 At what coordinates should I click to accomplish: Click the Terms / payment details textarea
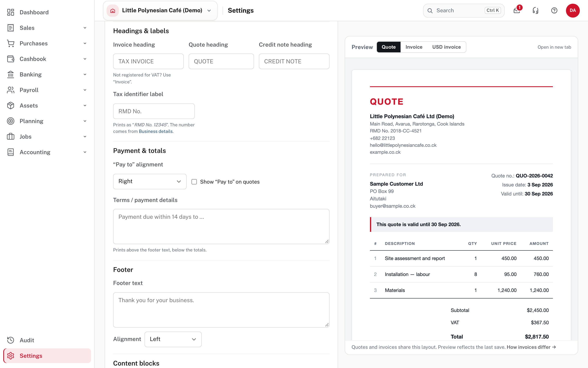pyautogui.click(x=221, y=226)
